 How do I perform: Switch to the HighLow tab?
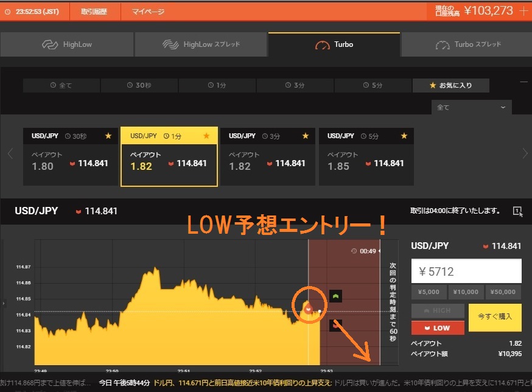pyautogui.click(x=67, y=44)
